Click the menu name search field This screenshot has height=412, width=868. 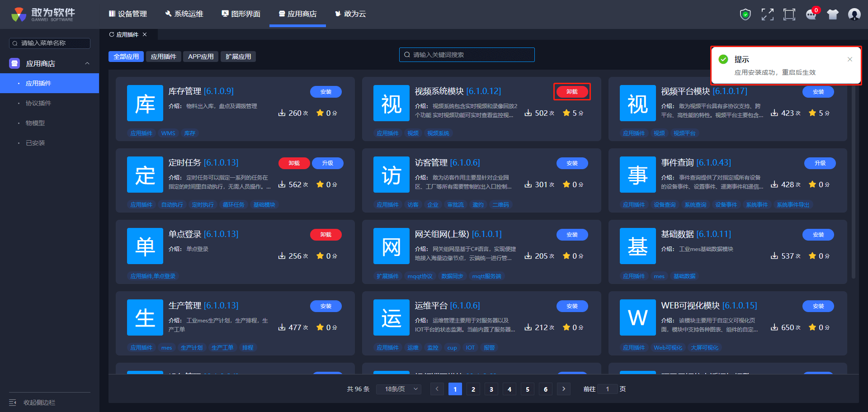pos(50,43)
